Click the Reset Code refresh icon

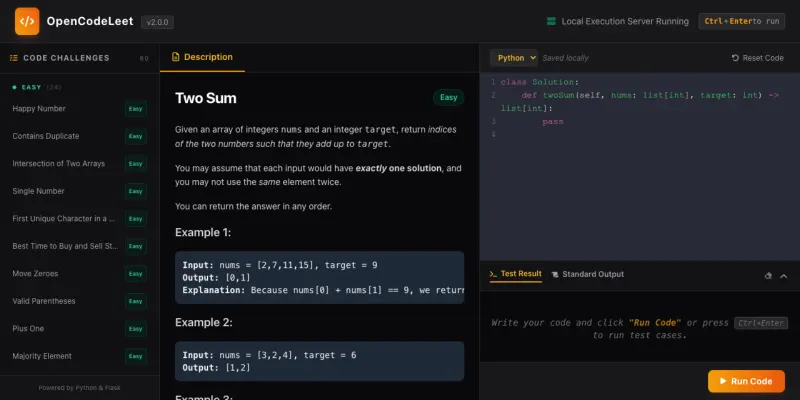(735, 58)
